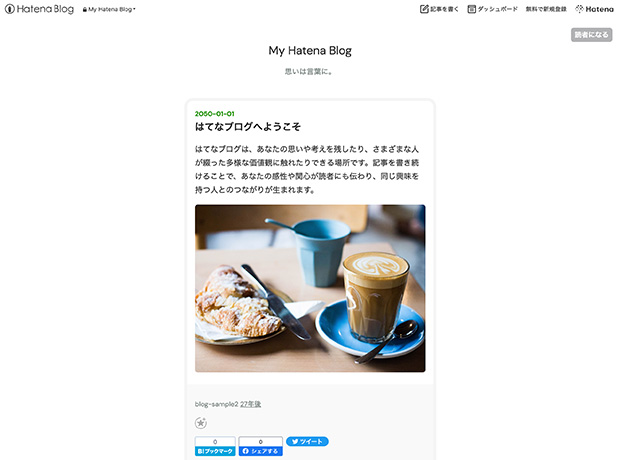Image resolution: width=620 pixels, height=460 pixels.
Task: Click the 27年後 timestamp link
Action: 250,404
